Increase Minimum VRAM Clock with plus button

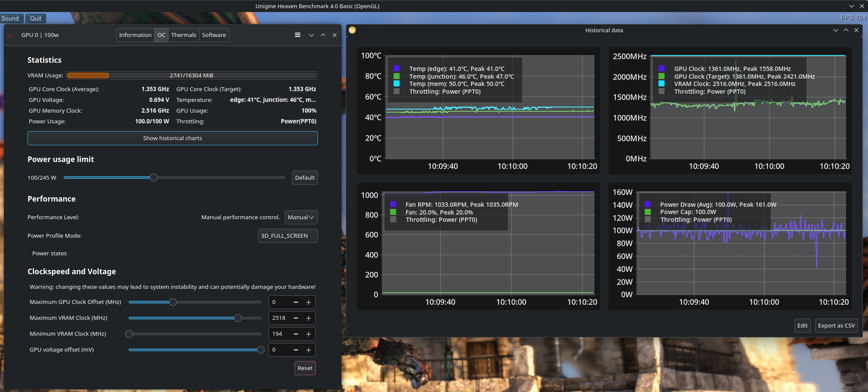pyautogui.click(x=308, y=334)
